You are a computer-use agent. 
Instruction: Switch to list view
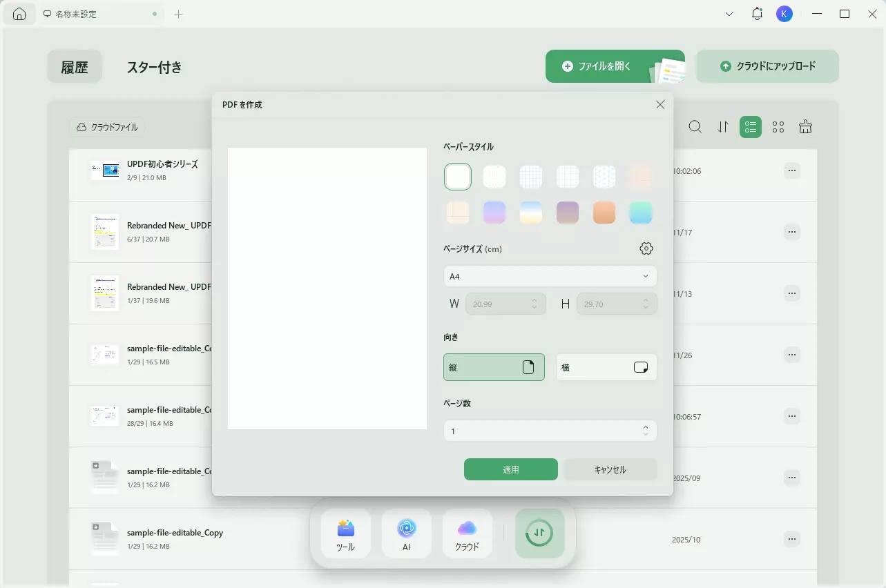coord(751,127)
